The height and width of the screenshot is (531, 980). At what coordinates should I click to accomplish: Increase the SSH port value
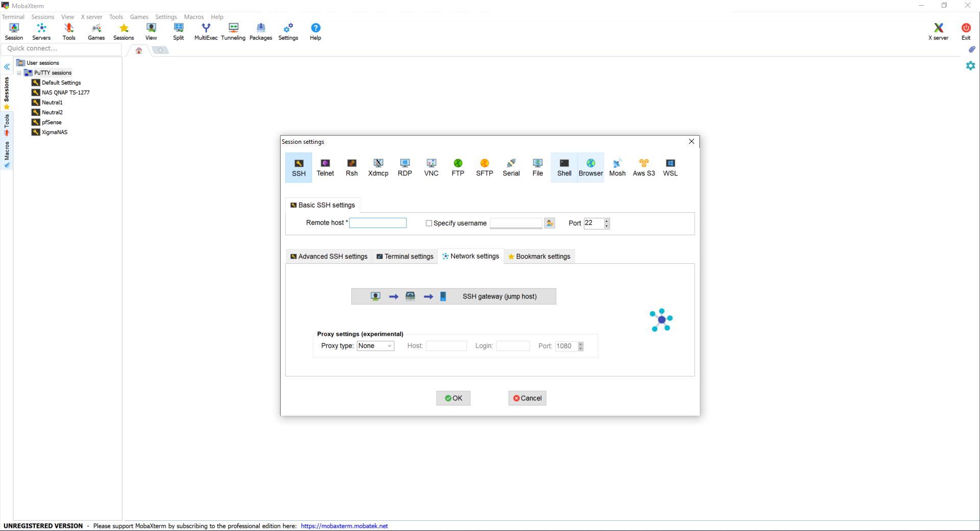(x=606, y=221)
